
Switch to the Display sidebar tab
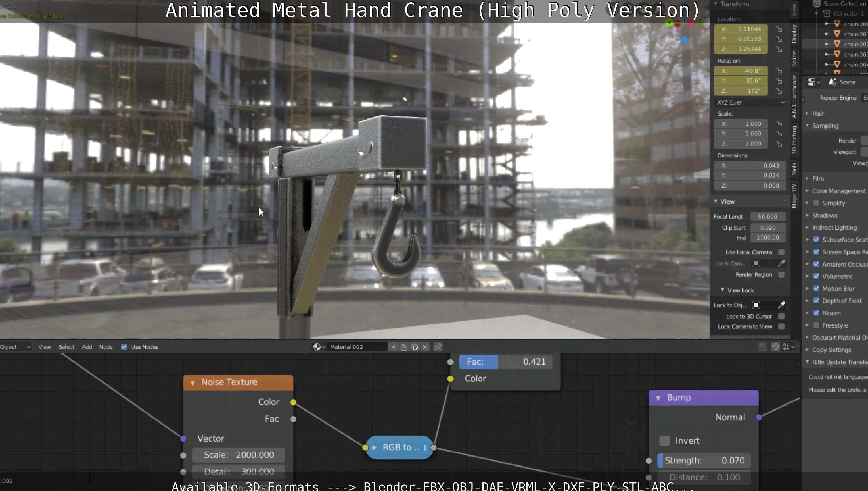coord(794,34)
